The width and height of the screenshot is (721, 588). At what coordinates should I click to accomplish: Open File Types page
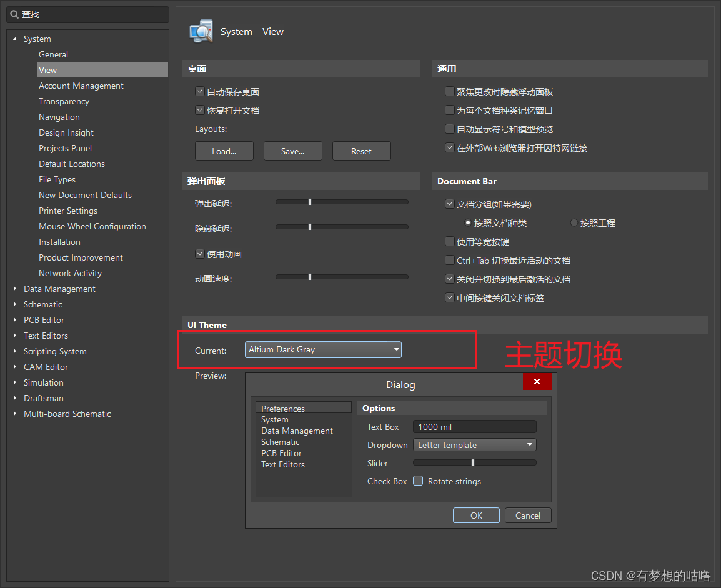tap(57, 179)
